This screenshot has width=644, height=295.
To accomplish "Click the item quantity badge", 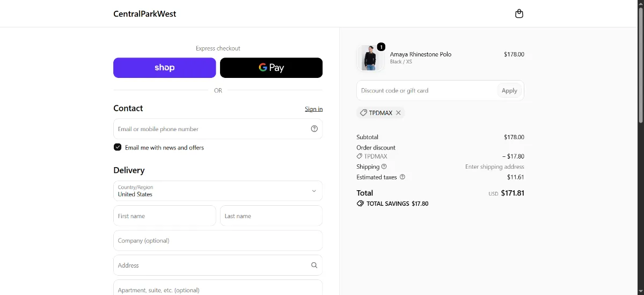I will (381, 47).
